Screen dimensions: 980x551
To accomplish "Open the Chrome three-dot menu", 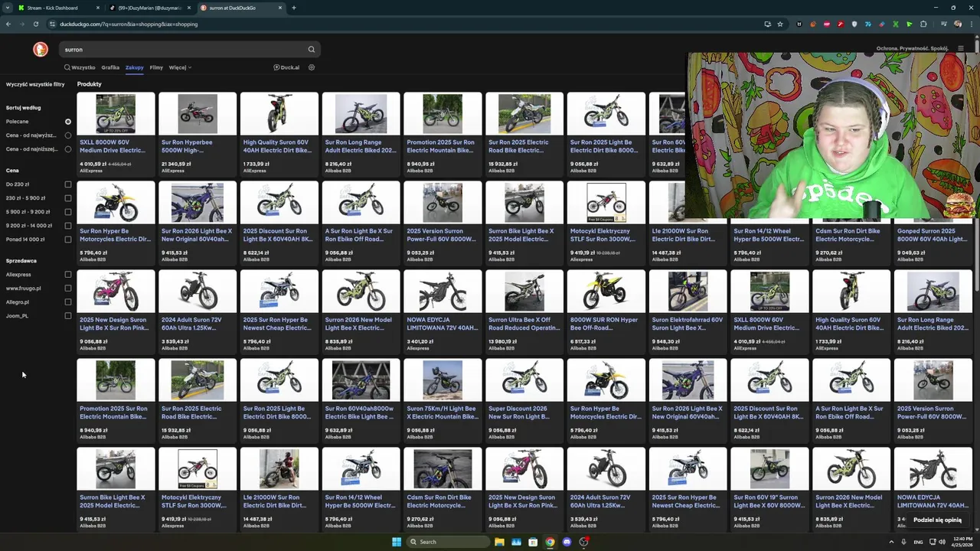I will tap(971, 24).
